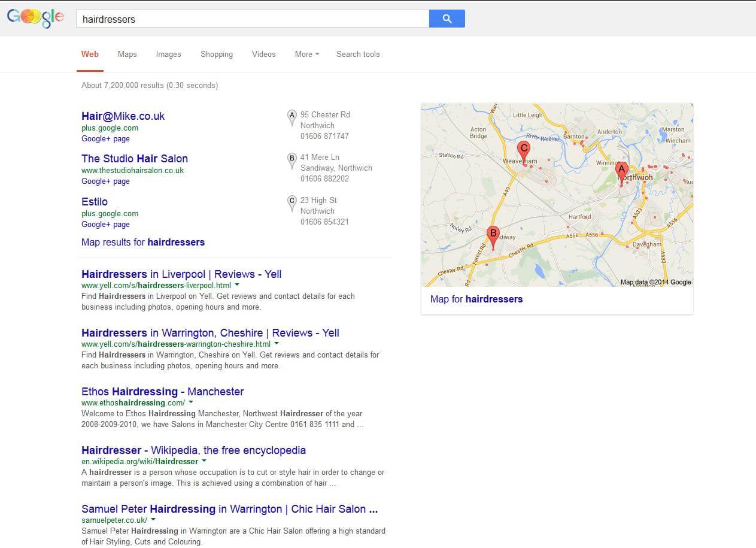This screenshot has height=548, width=756.
Task: Click the circled B beside 41 Mere Ln
Action: 292,158
